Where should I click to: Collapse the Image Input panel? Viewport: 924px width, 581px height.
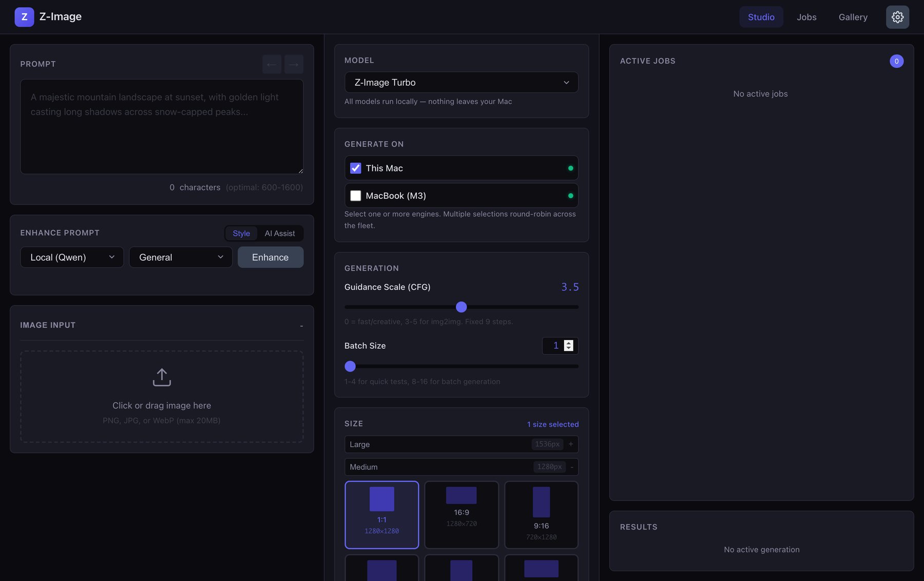click(301, 326)
